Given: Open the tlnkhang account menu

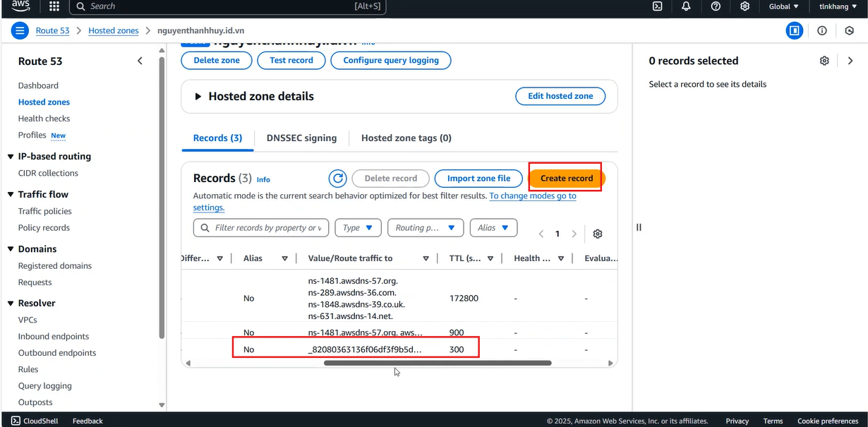Looking at the screenshot, I should pyautogui.click(x=838, y=6).
